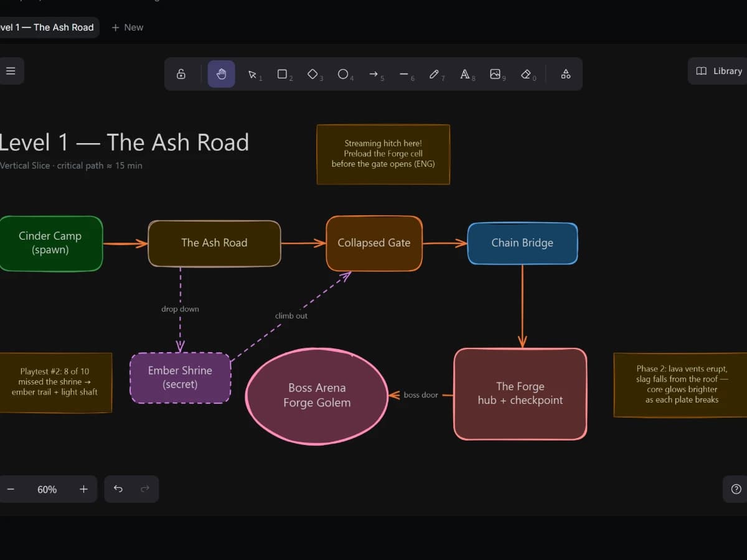Viewport: 747px width, 560px height.
Task: Click the 'climb out' arrow label
Action: click(291, 315)
